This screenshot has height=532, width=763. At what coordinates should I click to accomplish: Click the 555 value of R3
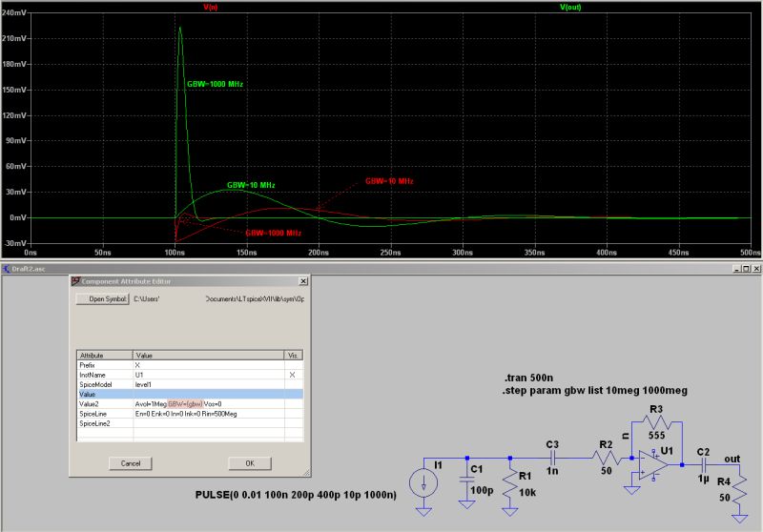coord(656,435)
